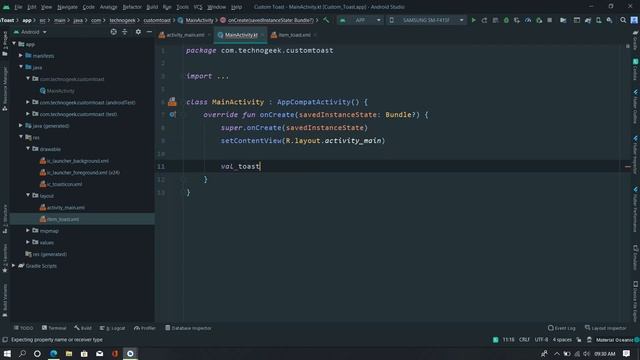
Task: Open the Mail app from the taskbar
Action: 100,353
